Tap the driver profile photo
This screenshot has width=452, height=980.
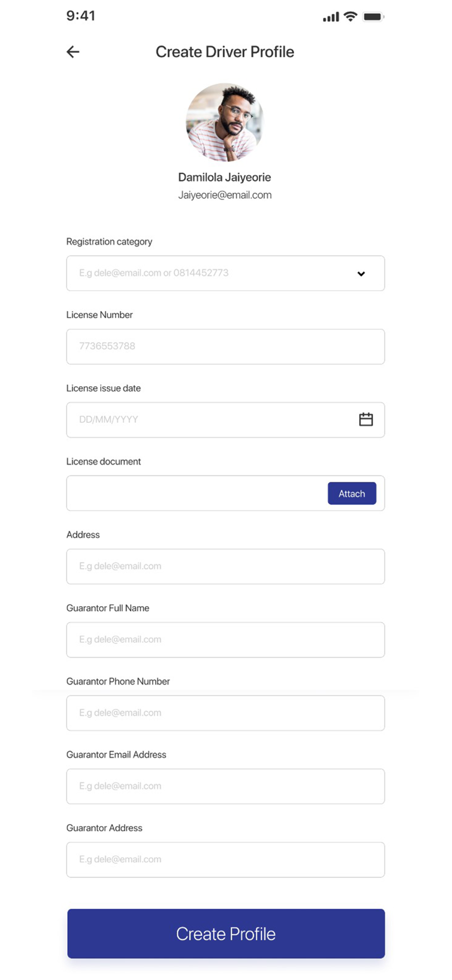coord(225,122)
